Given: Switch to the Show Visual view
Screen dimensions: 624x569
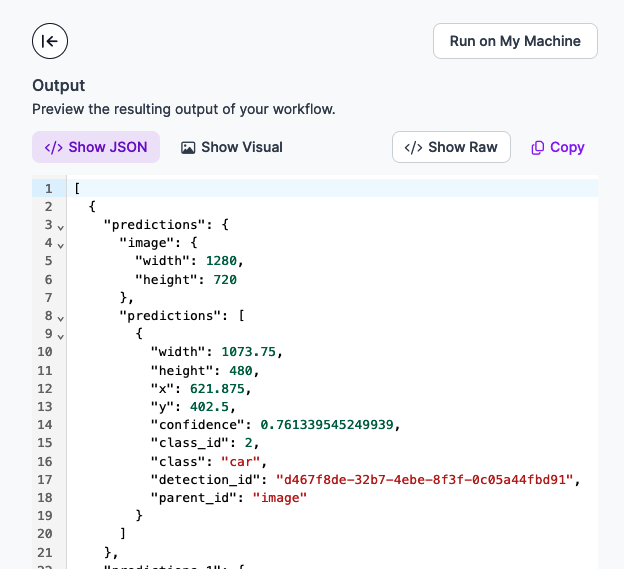Looking at the screenshot, I should pos(232,147).
